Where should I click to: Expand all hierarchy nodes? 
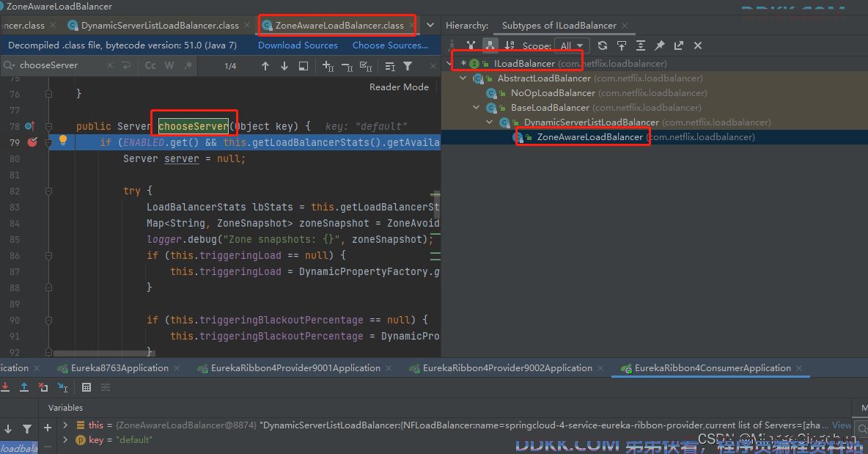[641, 45]
